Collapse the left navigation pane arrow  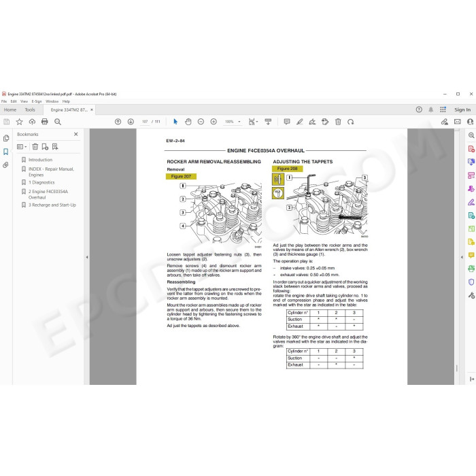(87, 257)
